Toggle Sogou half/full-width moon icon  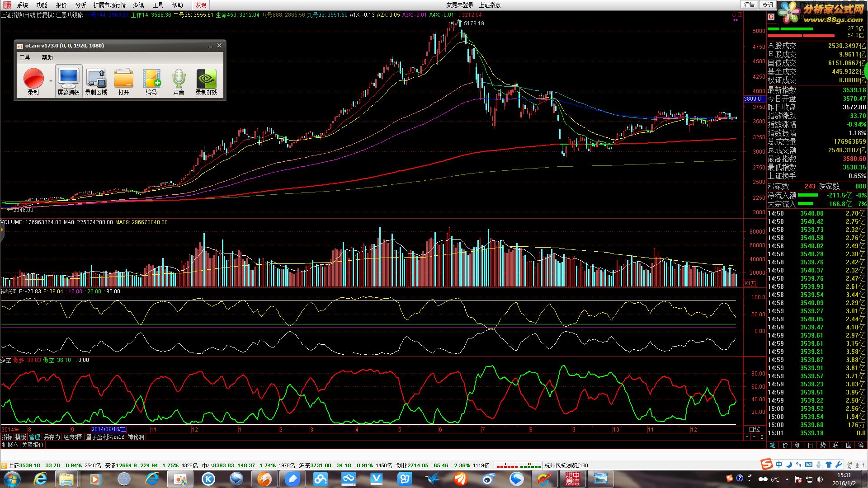point(789,465)
